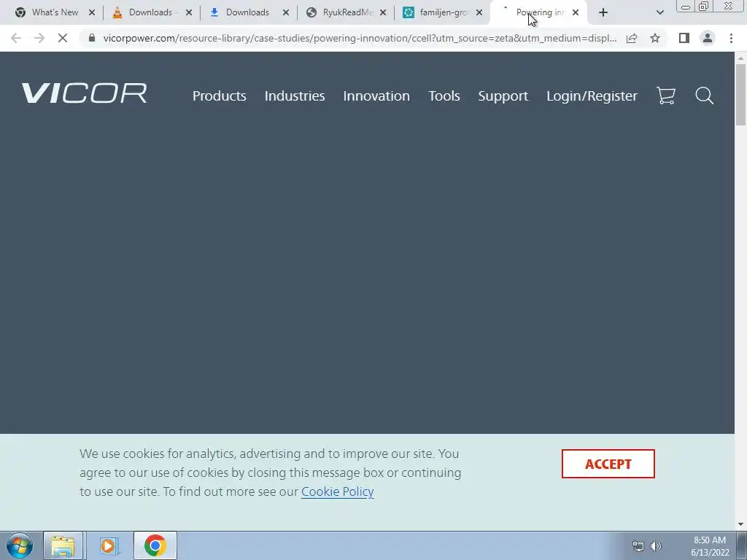The image size is (747, 560).
Task: Click scrollbar down arrow
Action: point(740,524)
